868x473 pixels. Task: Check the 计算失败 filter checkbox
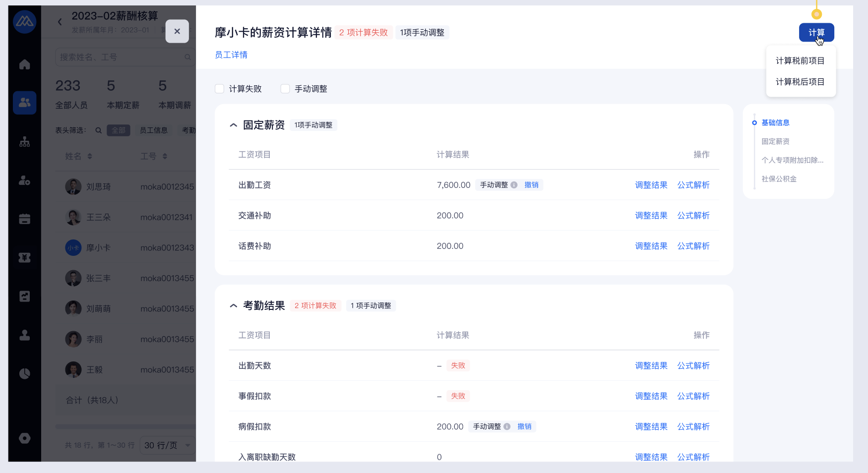tap(219, 89)
